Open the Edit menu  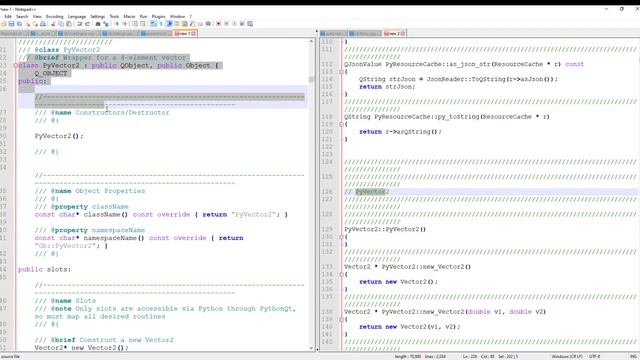click(8, 16)
